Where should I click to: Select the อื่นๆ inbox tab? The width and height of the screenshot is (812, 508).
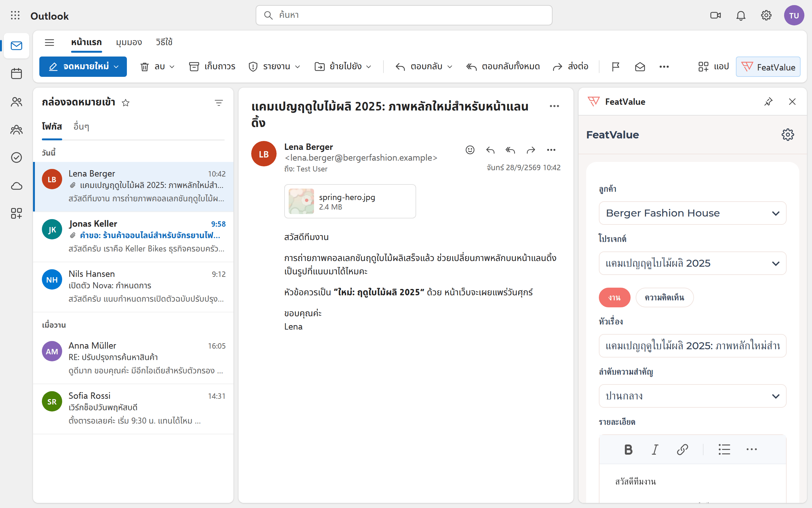click(x=81, y=127)
